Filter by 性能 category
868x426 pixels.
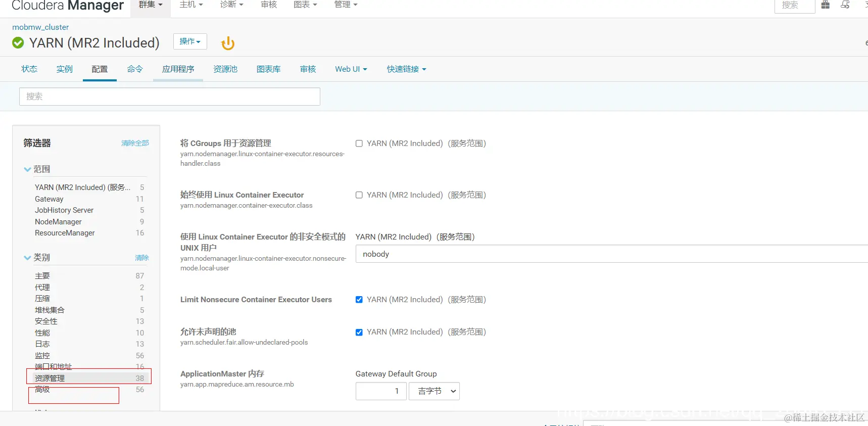click(89, 333)
